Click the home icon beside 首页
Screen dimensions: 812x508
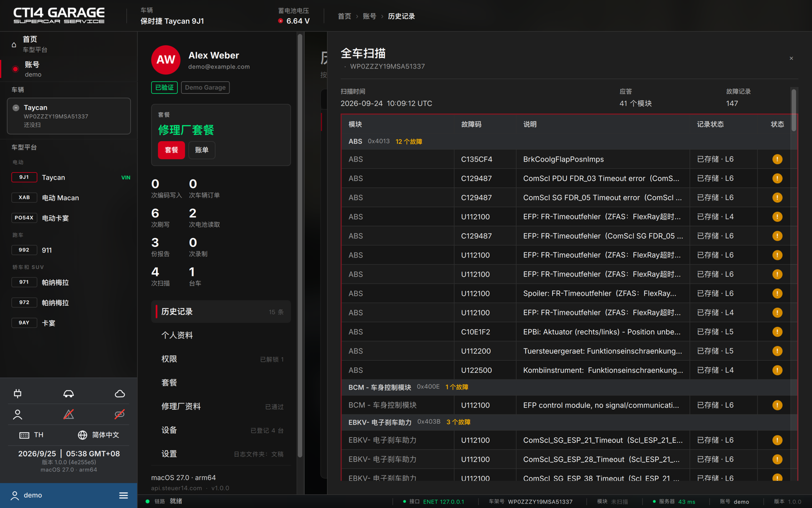tap(14, 45)
